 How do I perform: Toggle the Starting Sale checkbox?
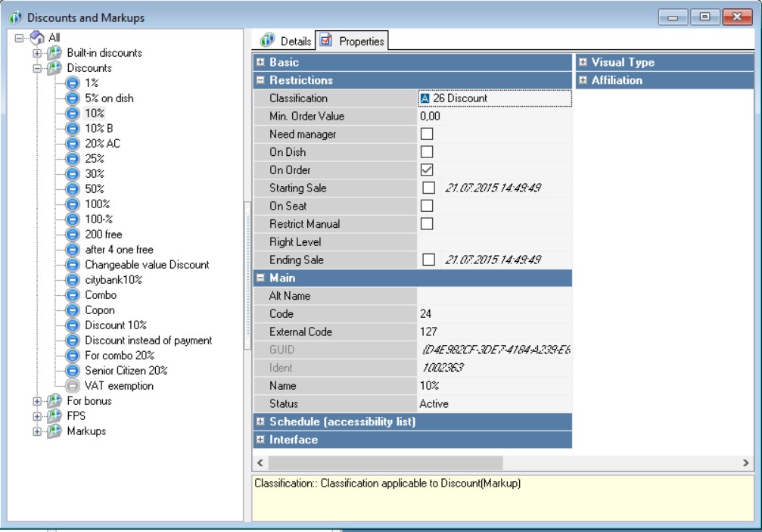coord(428,188)
